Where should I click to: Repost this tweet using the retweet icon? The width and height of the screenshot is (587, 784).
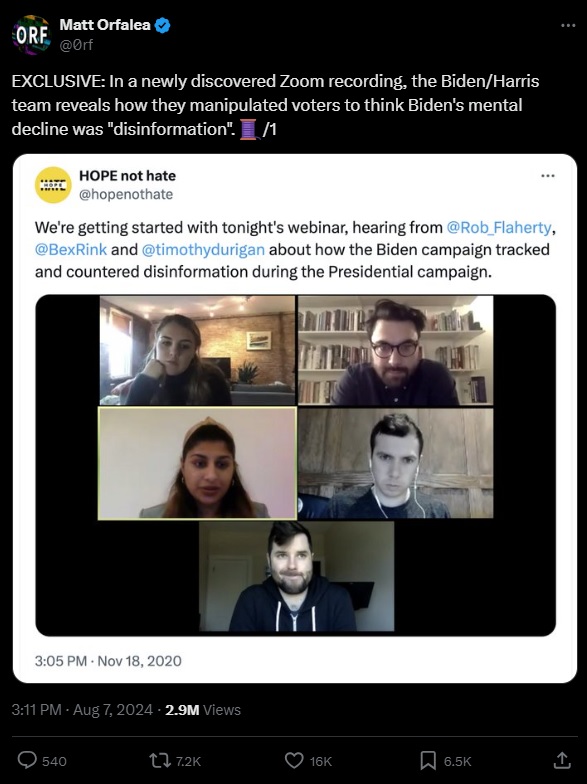(x=160, y=760)
